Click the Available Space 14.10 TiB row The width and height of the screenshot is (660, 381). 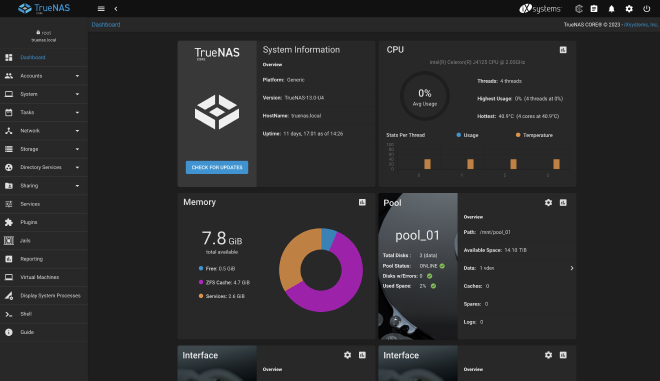pos(519,250)
